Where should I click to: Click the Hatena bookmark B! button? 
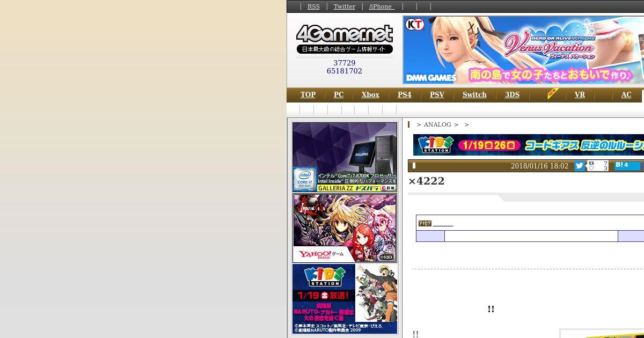(x=627, y=165)
